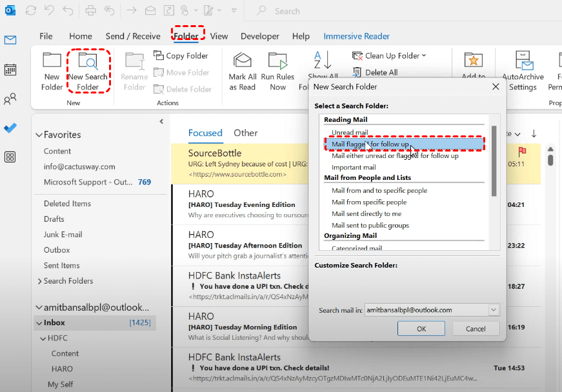562x392 pixels.
Task: Click Cancel in the New Search Folder dialog
Action: click(x=476, y=329)
